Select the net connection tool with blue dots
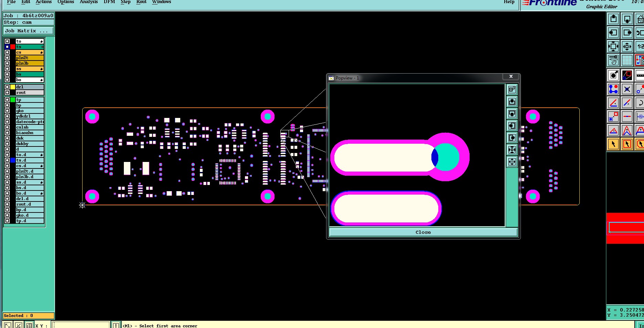 tap(613, 89)
